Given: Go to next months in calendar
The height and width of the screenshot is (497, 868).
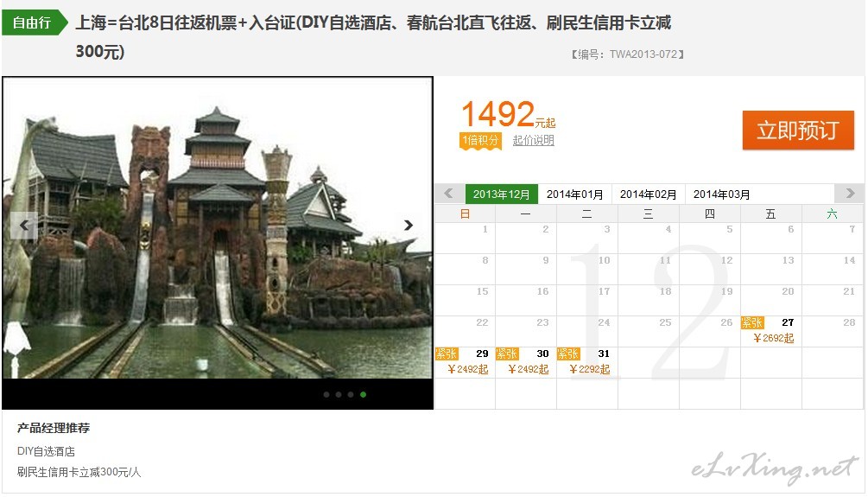Looking at the screenshot, I should tap(850, 194).
